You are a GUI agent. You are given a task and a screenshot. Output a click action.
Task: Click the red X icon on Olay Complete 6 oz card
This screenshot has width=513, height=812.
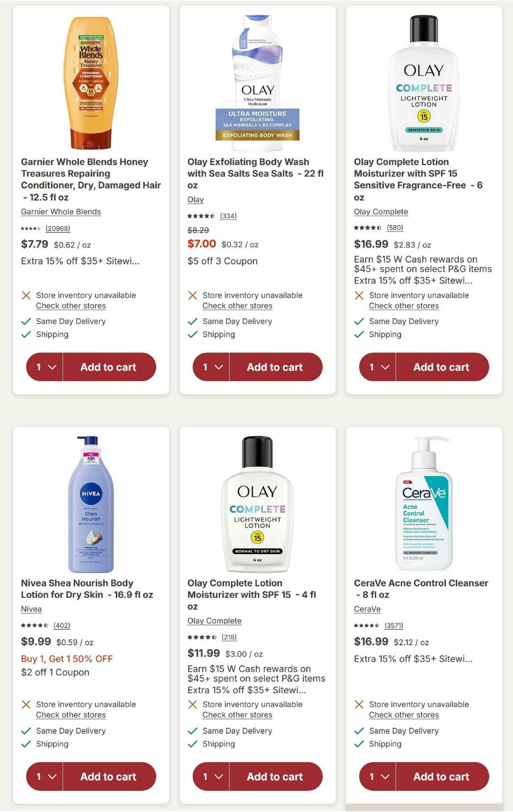coord(359,295)
